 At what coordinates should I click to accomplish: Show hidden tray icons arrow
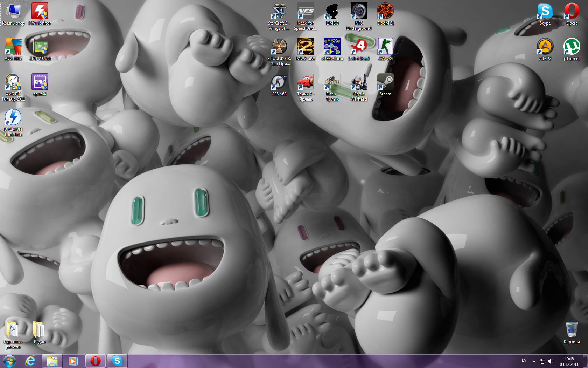pos(534,361)
